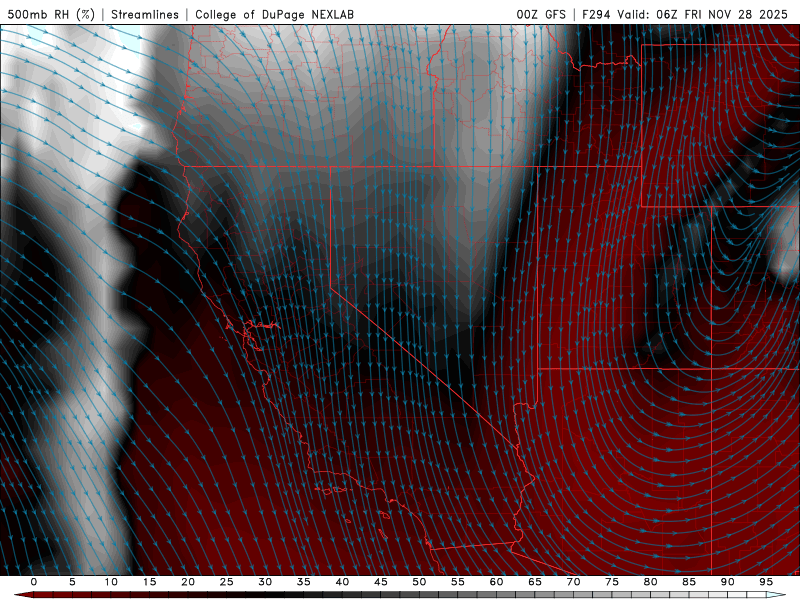The width and height of the screenshot is (800, 600).
Task: Click the colorbar label "15"
Action: click(149, 582)
